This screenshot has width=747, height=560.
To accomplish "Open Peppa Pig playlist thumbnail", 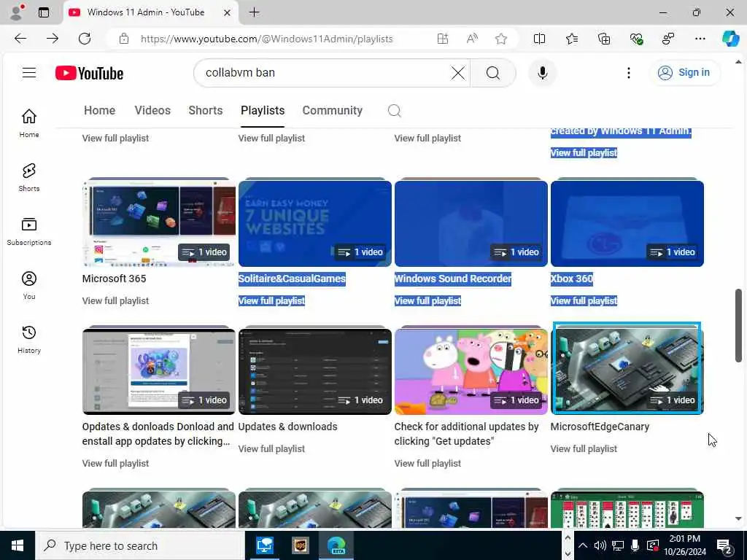I will [x=471, y=371].
